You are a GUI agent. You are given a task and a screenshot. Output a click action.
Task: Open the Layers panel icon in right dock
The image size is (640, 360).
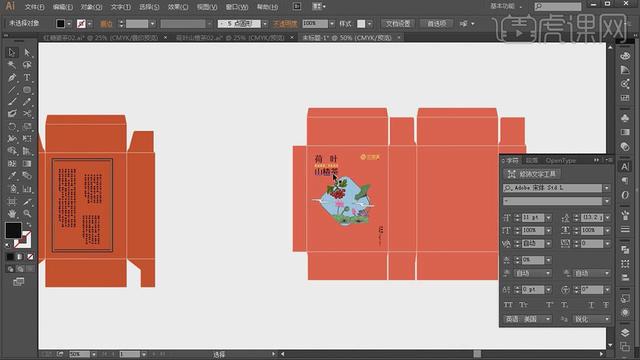click(x=625, y=333)
